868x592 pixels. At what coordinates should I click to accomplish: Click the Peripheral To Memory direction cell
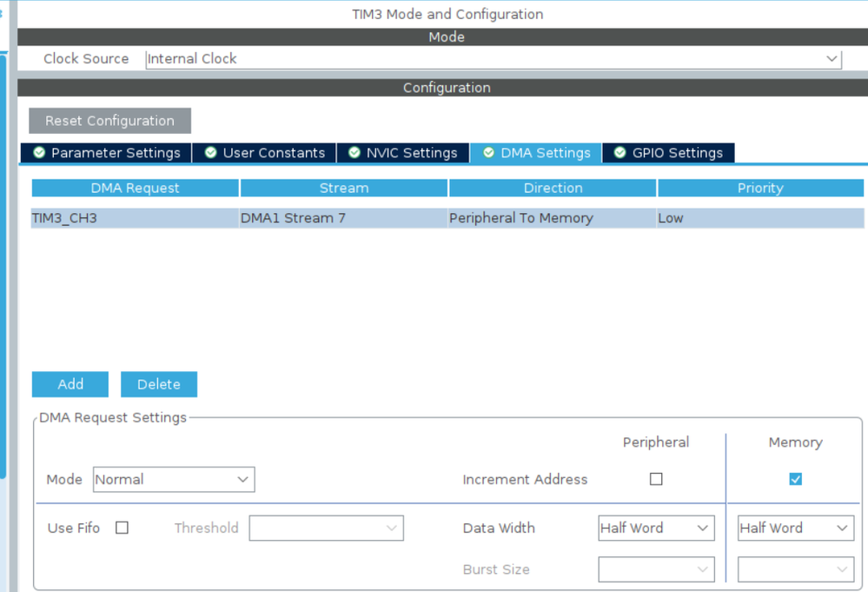pos(553,218)
